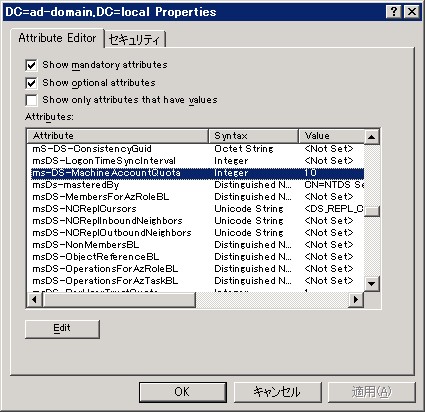Switch to the Attribute Editor tab
The width and height of the screenshot is (425, 412).
coord(57,38)
